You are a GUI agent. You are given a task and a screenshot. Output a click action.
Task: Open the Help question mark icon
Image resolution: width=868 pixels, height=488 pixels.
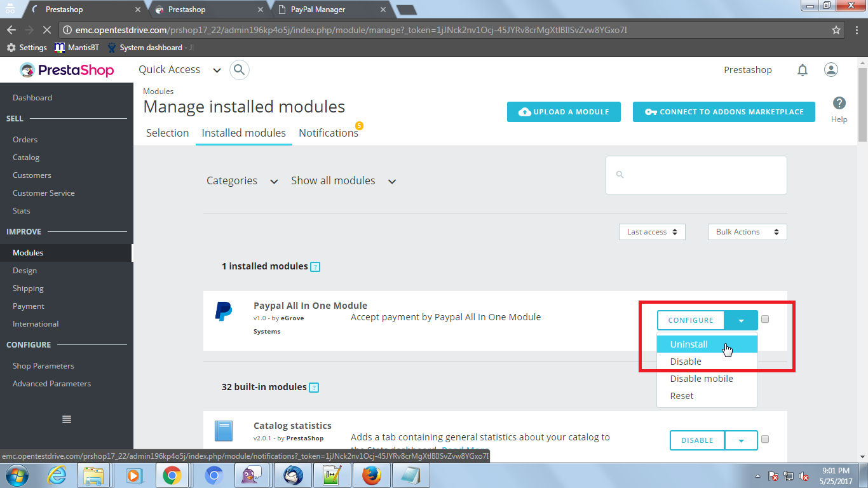click(x=839, y=103)
